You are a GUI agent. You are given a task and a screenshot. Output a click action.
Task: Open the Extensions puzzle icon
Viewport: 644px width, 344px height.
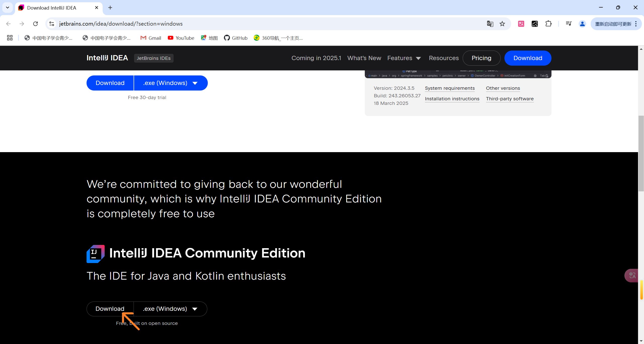(548, 24)
